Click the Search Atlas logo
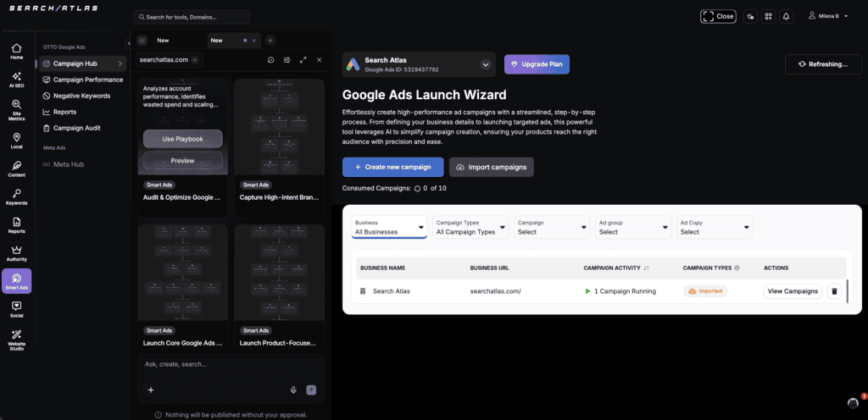The width and height of the screenshot is (868, 420). tap(53, 8)
